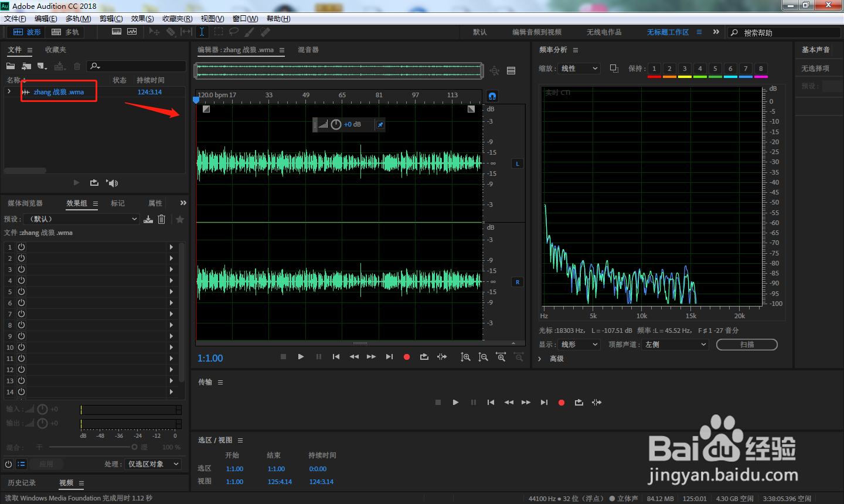Open the 收藏夹 (Favorites) tab

click(x=56, y=50)
